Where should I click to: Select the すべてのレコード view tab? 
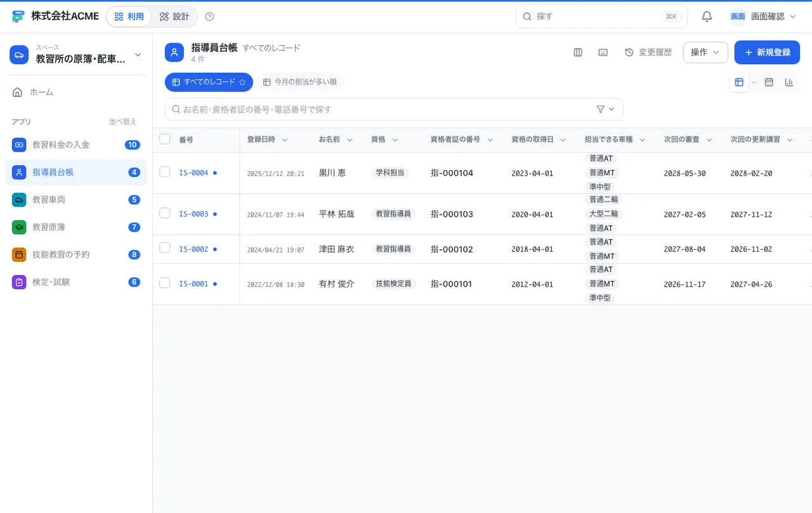[x=209, y=82]
